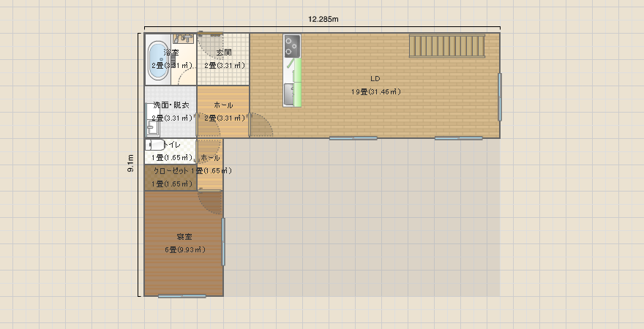This screenshot has height=329, width=644.
Task: Click the 6畳(9.93㎡) bedroom area label
Action: pos(185,250)
